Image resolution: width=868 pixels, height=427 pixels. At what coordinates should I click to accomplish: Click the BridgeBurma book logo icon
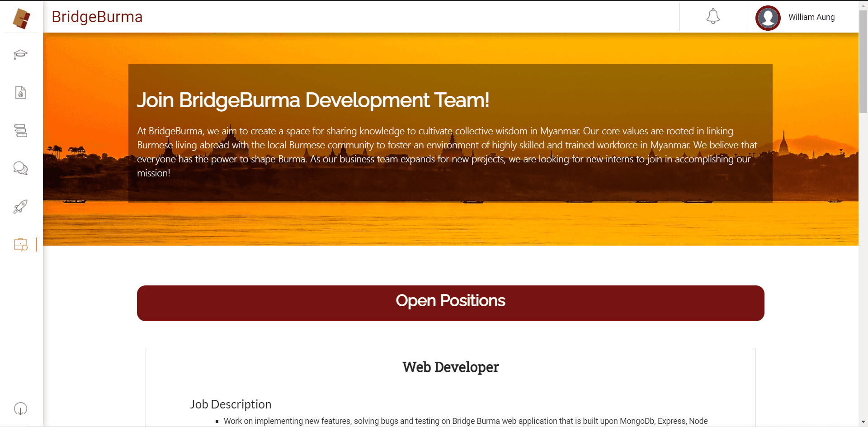pos(21,19)
